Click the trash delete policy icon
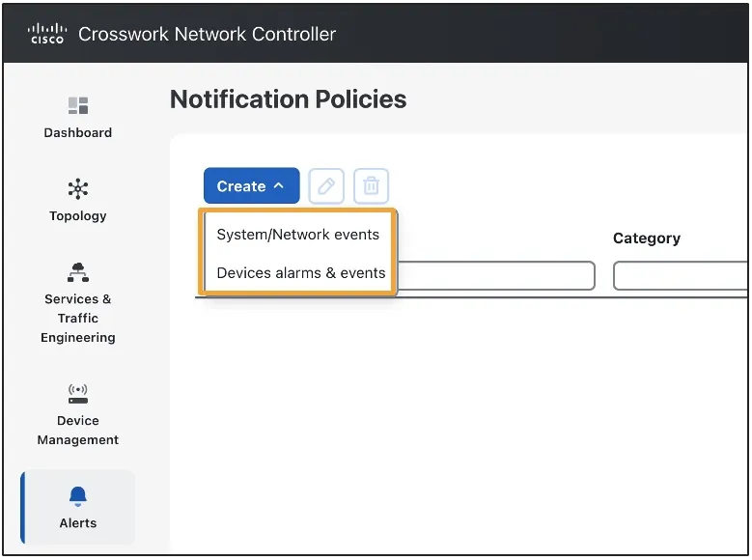752x560 pixels. coord(371,185)
